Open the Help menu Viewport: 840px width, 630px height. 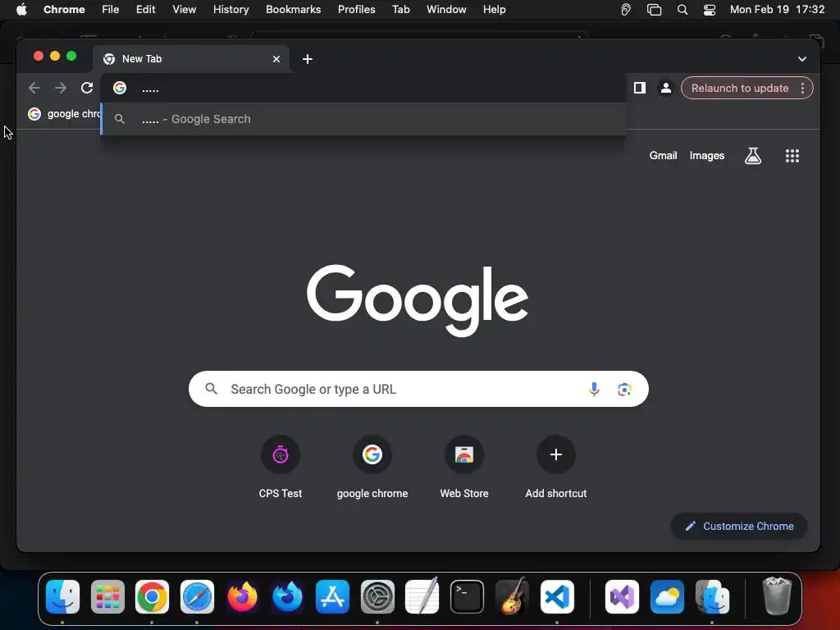pyautogui.click(x=494, y=10)
